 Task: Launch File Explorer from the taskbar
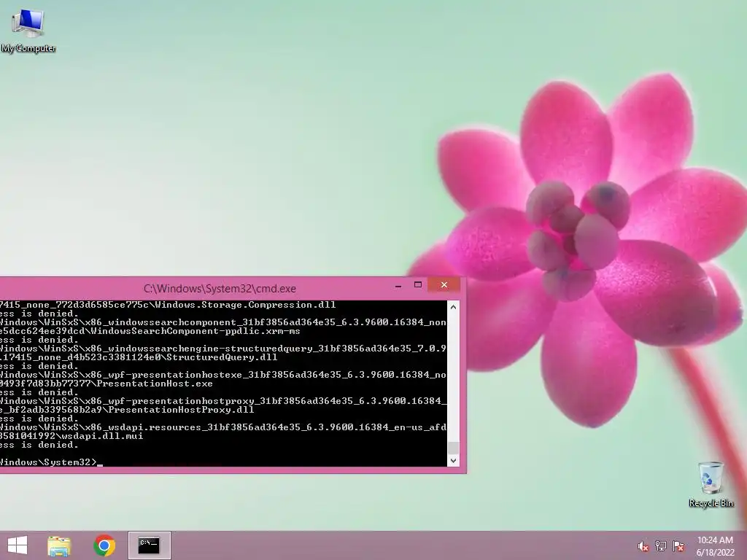(x=59, y=545)
